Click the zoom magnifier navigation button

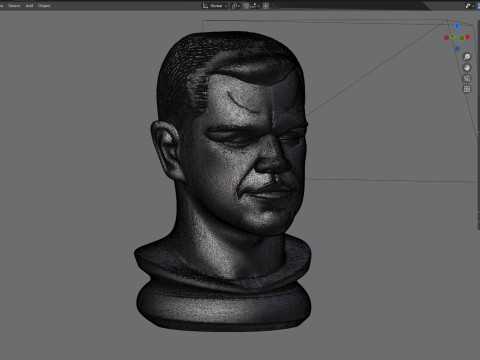click(467, 57)
